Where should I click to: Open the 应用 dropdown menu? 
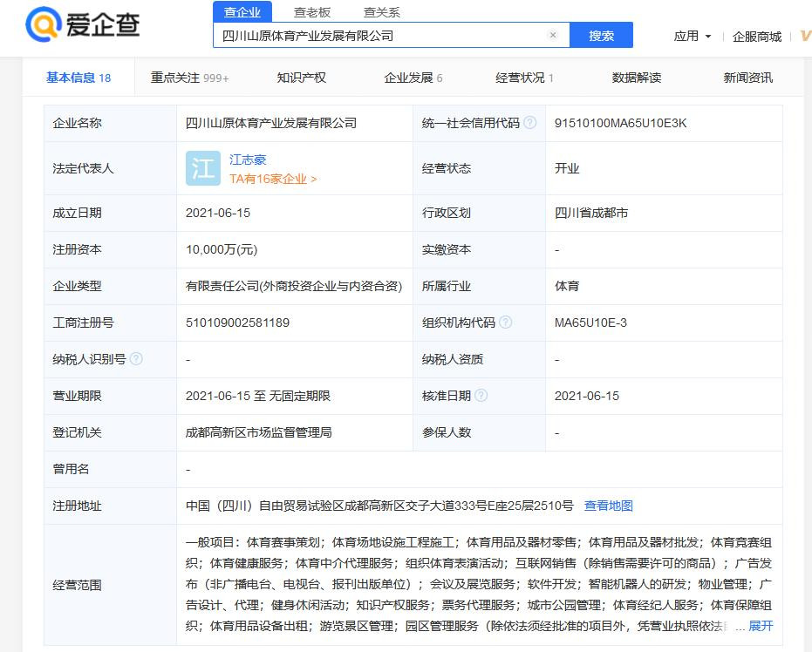(x=693, y=37)
